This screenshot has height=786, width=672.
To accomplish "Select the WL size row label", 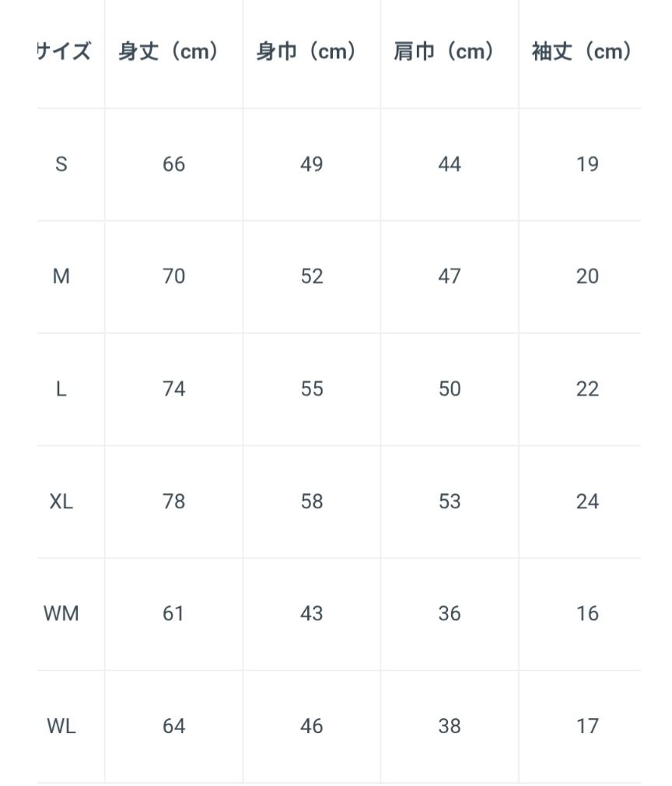I will (61, 726).
